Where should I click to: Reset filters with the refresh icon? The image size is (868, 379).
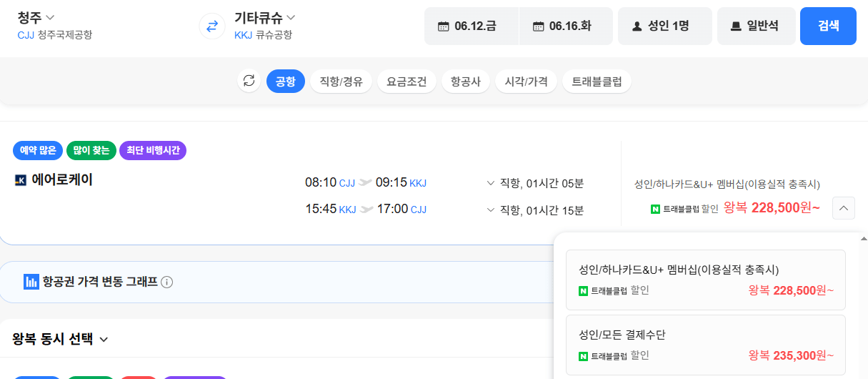click(249, 81)
